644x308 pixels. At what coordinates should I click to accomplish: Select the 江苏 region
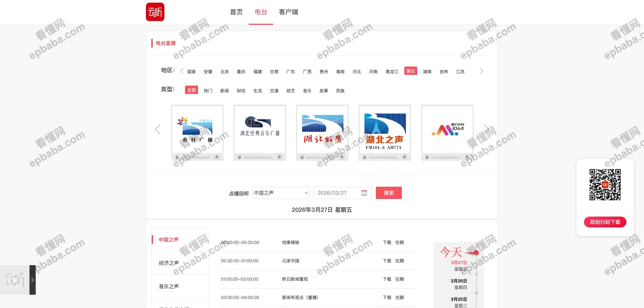[x=460, y=72]
